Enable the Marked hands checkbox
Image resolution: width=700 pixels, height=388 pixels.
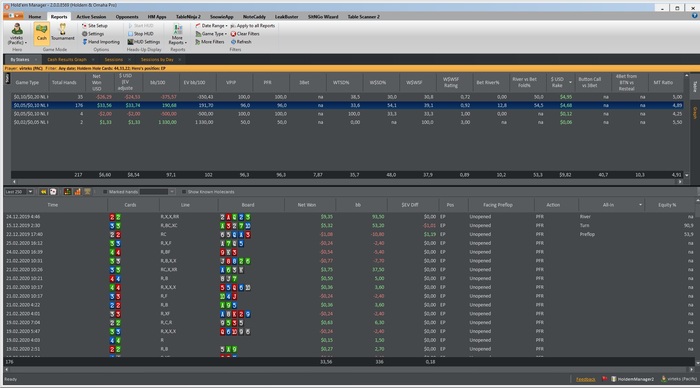105,192
